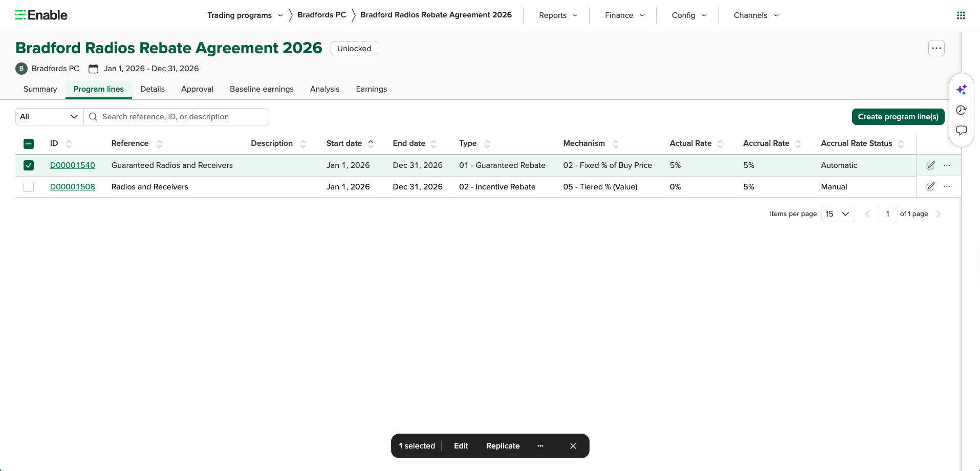Sort by Mechanism column
This screenshot has width=980, height=471.
point(616,144)
